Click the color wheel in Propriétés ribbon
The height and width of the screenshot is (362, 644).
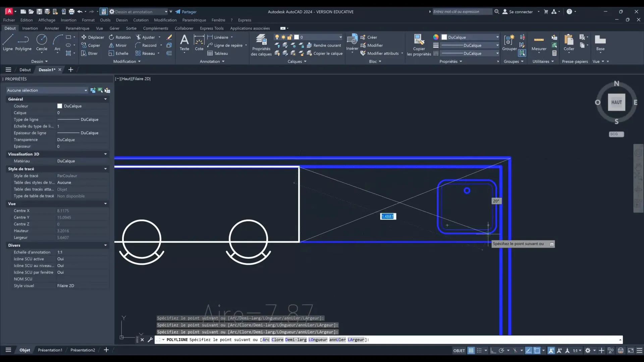(x=436, y=37)
